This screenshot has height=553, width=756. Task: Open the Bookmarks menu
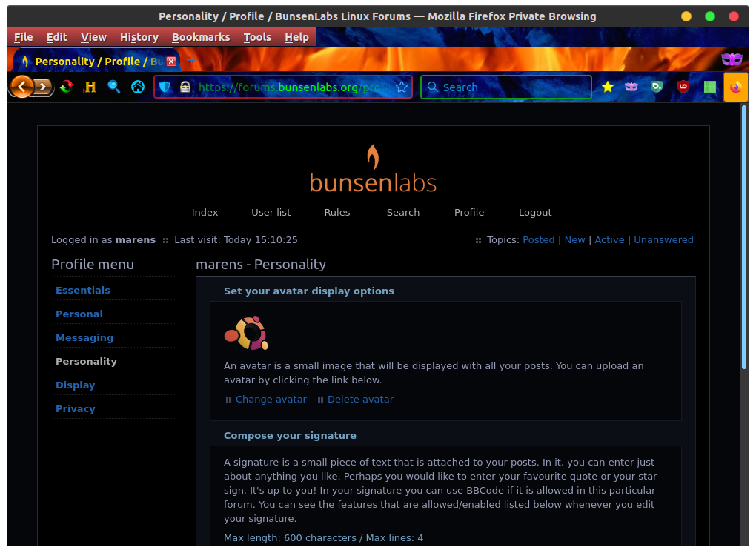[x=201, y=37]
